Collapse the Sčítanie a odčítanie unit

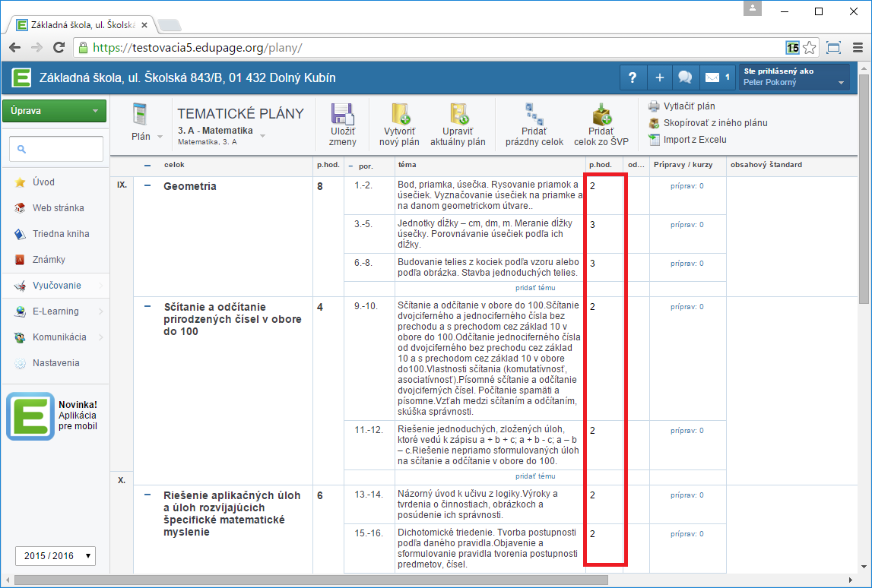pyautogui.click(x=147, y=306)
